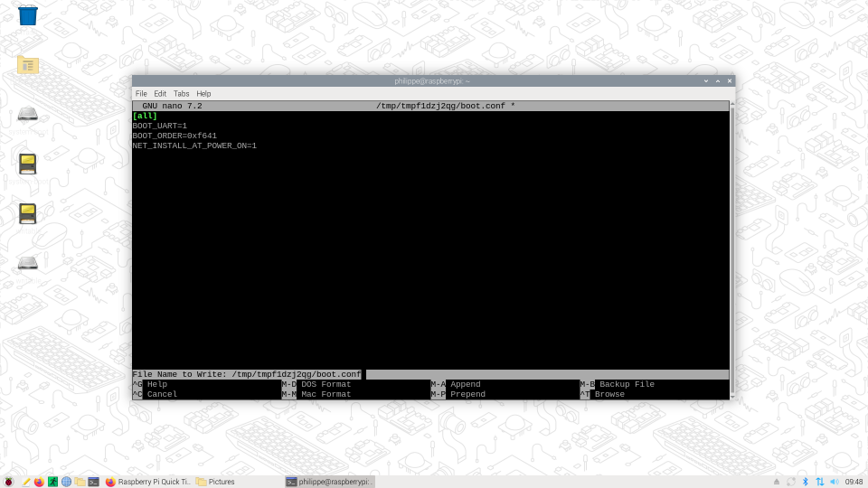This screenshot has width=868, height=488.
Task: Select the writable SD card desktop icon
Action: [x=28, y=213]
